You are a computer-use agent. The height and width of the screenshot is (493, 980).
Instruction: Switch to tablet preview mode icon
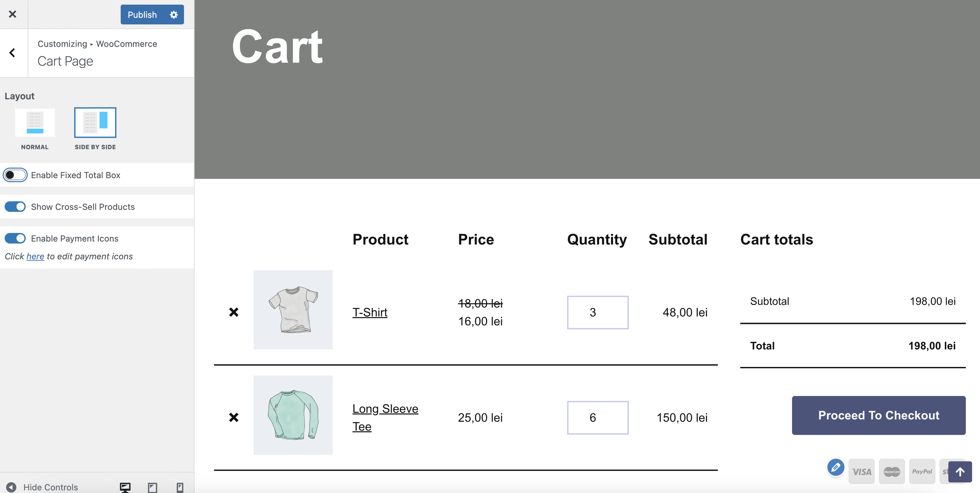pyautogui.click(x=153, y=487)
